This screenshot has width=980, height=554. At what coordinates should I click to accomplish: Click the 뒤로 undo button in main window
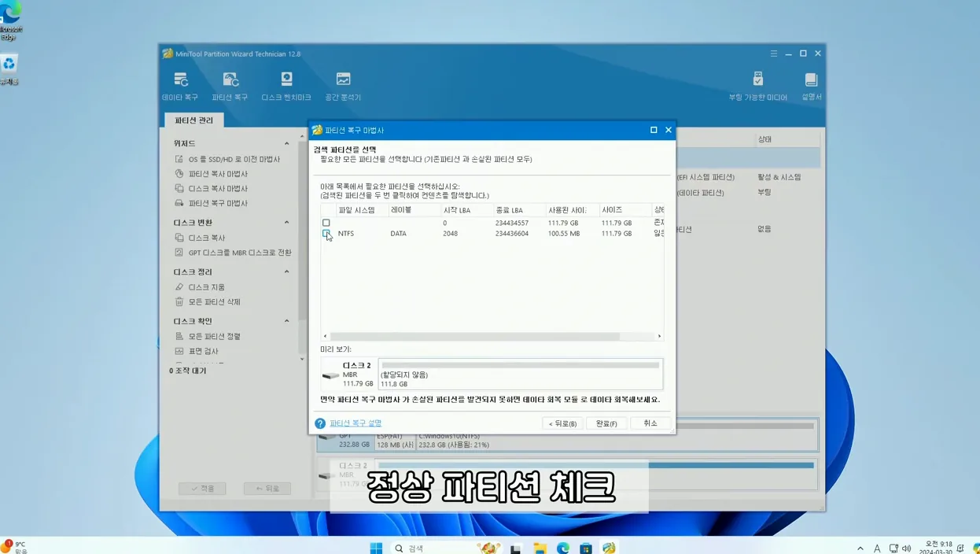tap(267, 489)
